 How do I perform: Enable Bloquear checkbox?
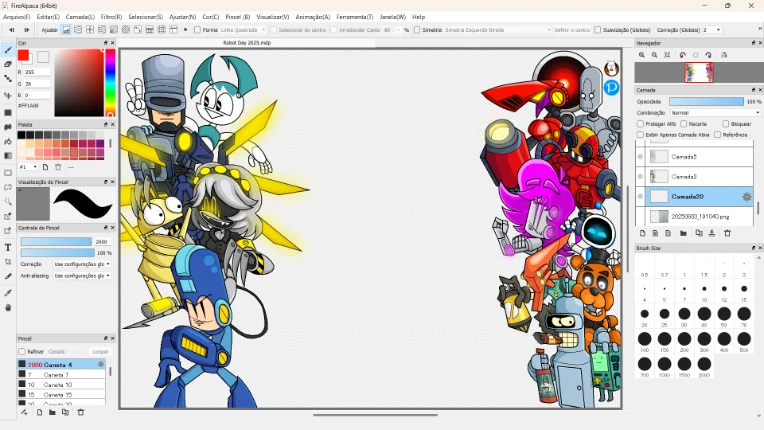pos(726,124)
